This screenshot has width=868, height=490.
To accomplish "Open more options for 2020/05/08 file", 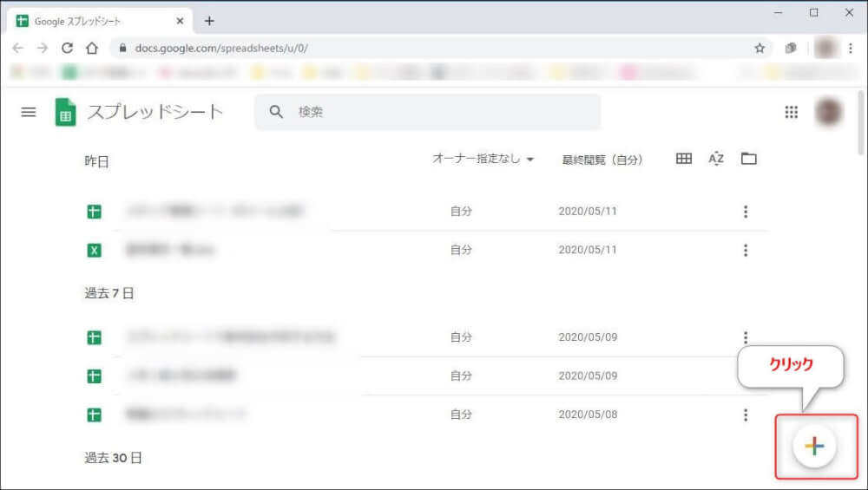I will pyautogui.click(x=745, y=415).
